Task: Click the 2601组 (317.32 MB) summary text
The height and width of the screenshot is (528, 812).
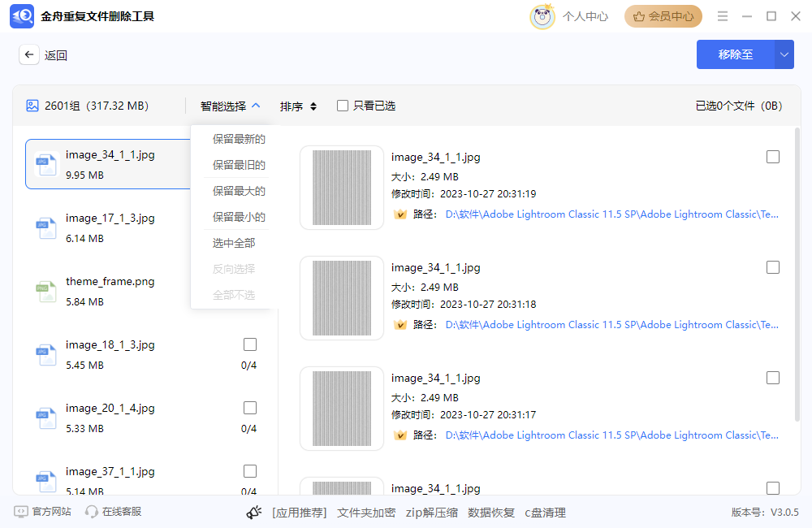Action: point(97,106)
